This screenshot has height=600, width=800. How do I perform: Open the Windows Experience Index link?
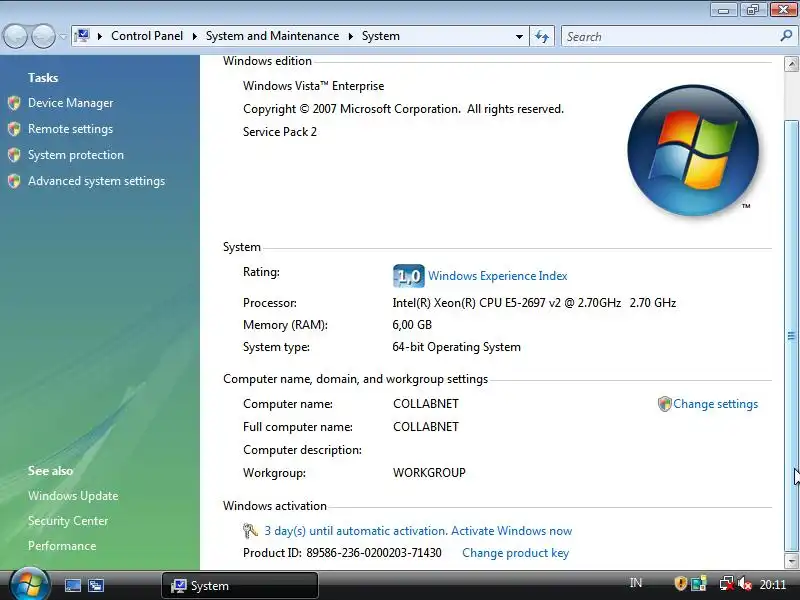[x=497, y=276]
